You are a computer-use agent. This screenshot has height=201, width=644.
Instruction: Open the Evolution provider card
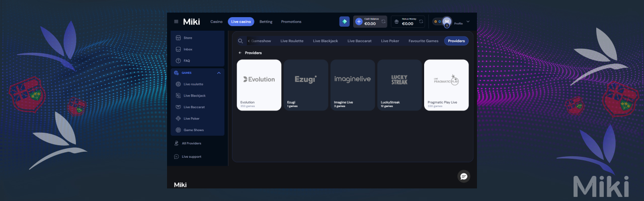click(259, 85)
